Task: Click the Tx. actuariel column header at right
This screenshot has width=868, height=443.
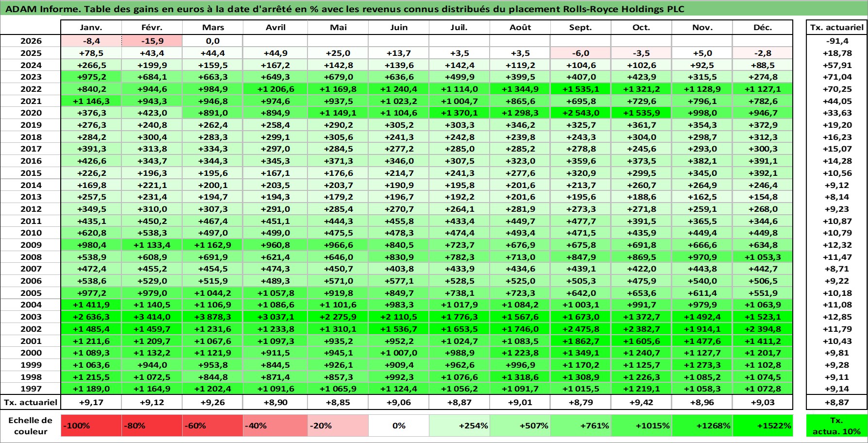Action: (836, 27)
